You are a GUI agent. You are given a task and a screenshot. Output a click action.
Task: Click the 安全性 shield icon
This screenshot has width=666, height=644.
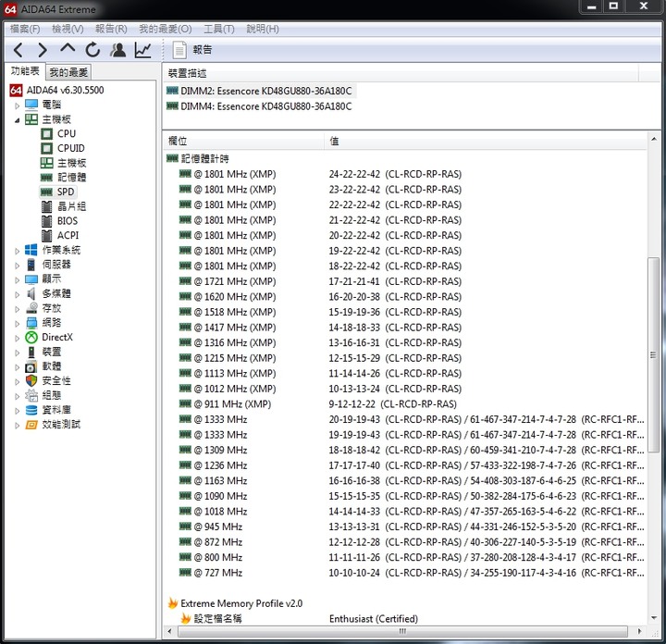(x=31, y=380)
